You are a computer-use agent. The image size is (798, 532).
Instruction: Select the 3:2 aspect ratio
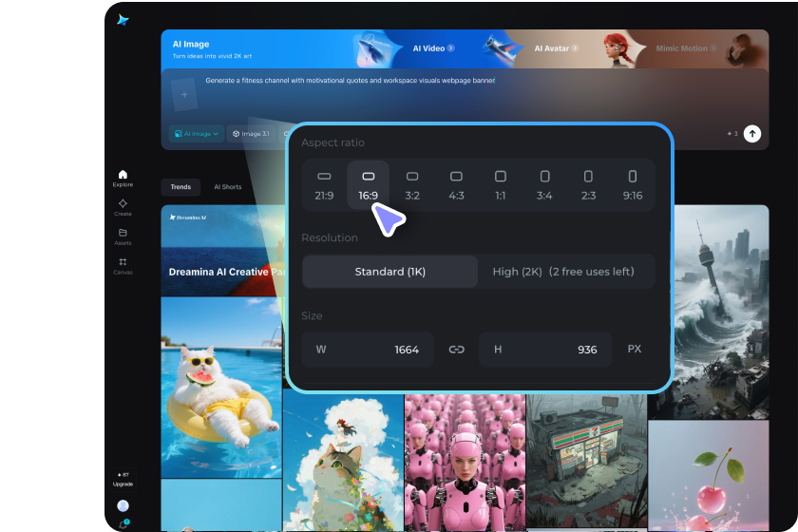(412, 185)
